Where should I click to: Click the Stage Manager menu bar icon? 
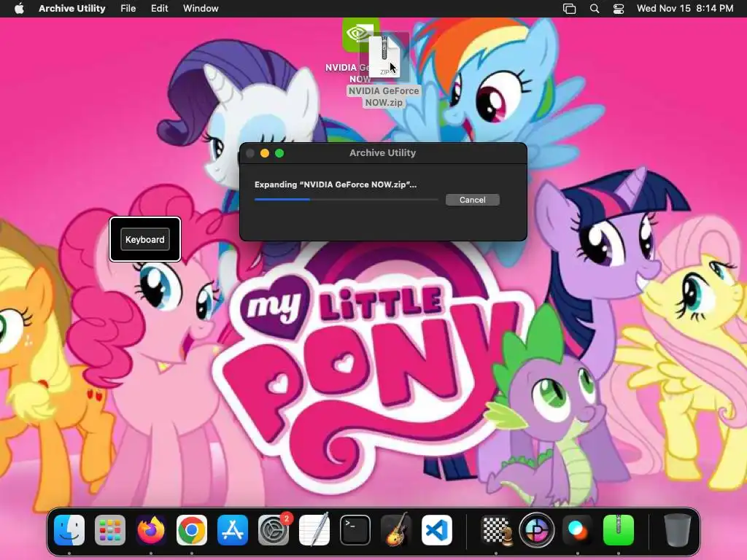click(x=569, y=9)
